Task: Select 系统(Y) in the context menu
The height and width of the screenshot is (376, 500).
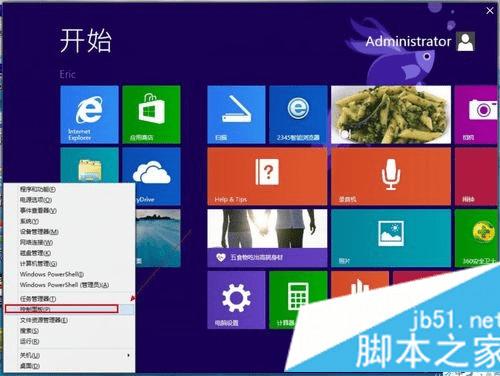Action: 69,221
